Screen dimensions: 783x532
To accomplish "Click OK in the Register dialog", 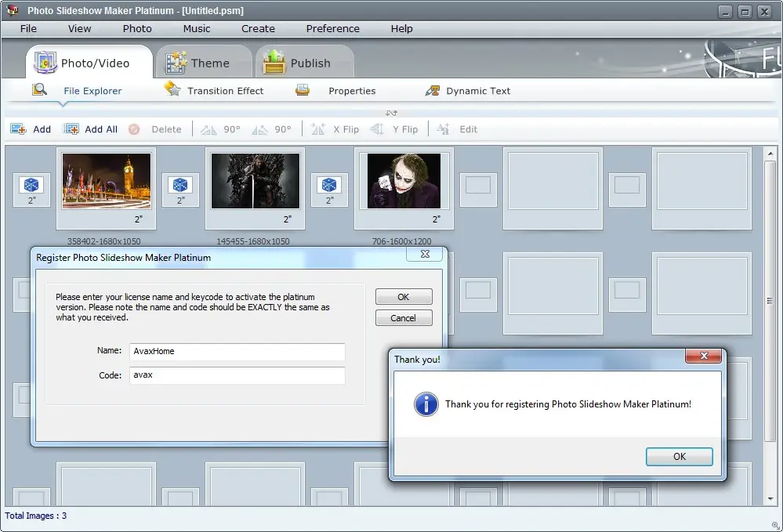I will click(x=403, y=297).
